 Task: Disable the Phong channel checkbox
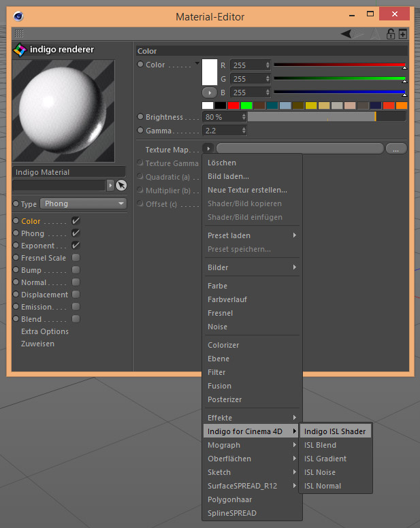(76, 233)
